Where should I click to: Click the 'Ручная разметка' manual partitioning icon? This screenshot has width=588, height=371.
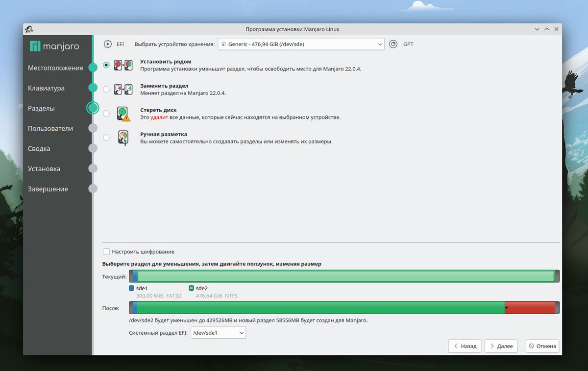point(122,137)
